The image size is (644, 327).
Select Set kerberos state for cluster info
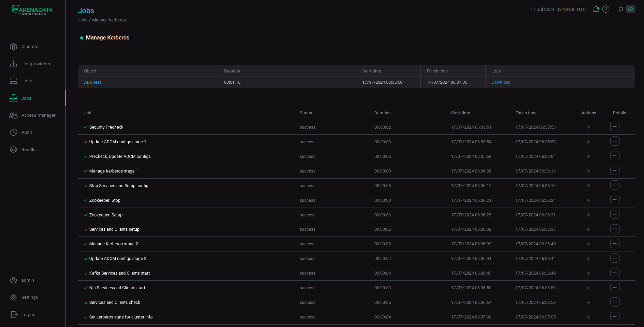click(x=121, y=317)
